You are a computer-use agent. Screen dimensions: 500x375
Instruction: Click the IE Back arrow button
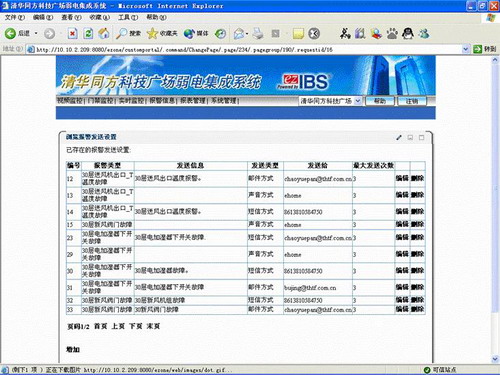tap(10, 33)
